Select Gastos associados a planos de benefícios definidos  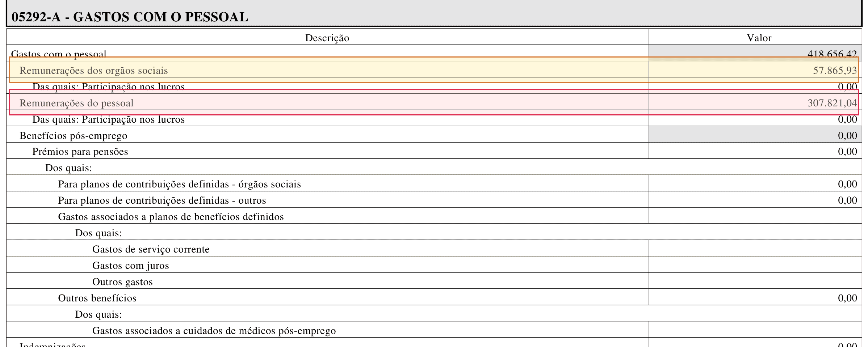[x=171, y=217]
